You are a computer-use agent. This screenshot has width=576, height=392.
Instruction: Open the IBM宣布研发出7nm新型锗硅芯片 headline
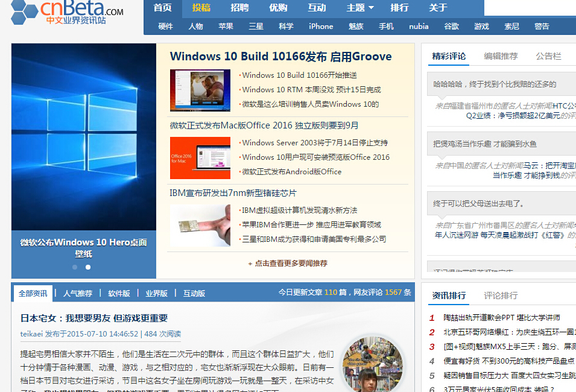pos(233,193)
